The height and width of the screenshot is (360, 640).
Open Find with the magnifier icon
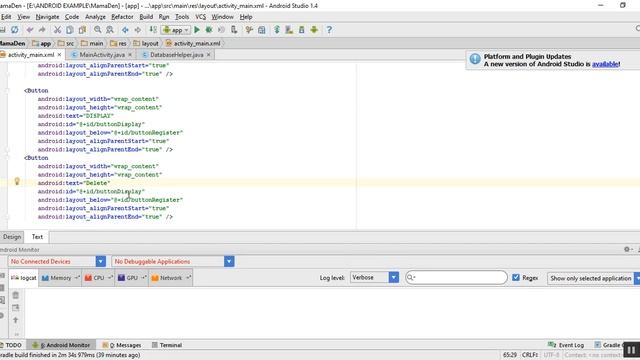(x=98, y=30)
